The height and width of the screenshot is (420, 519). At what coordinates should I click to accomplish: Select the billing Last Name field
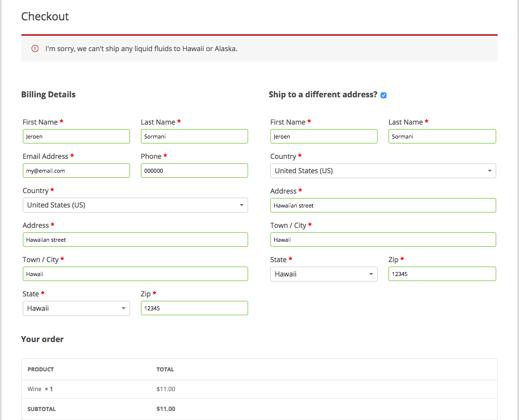point(194,136)
